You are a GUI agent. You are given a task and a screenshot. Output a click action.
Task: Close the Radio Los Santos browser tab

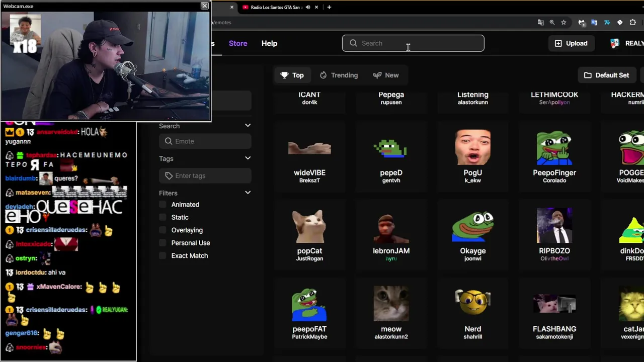point(316,7)
